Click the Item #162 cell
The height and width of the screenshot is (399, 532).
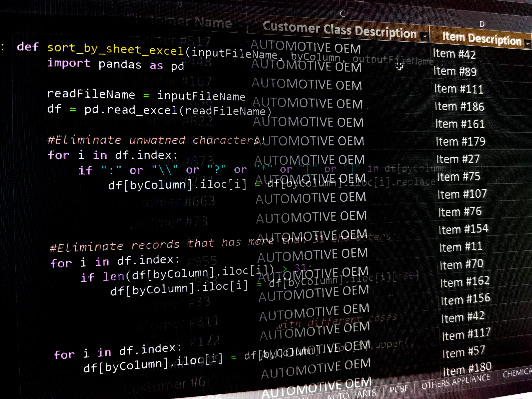(465, 282)
